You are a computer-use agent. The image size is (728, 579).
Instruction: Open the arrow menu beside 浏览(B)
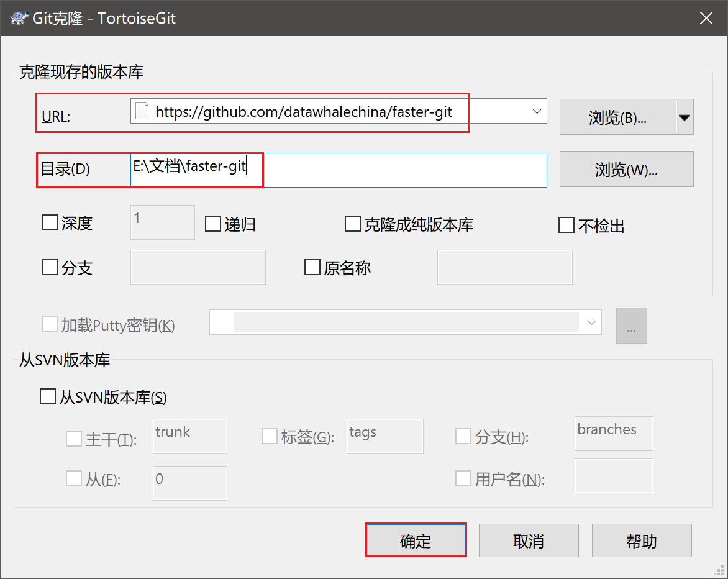coord(685,117)
